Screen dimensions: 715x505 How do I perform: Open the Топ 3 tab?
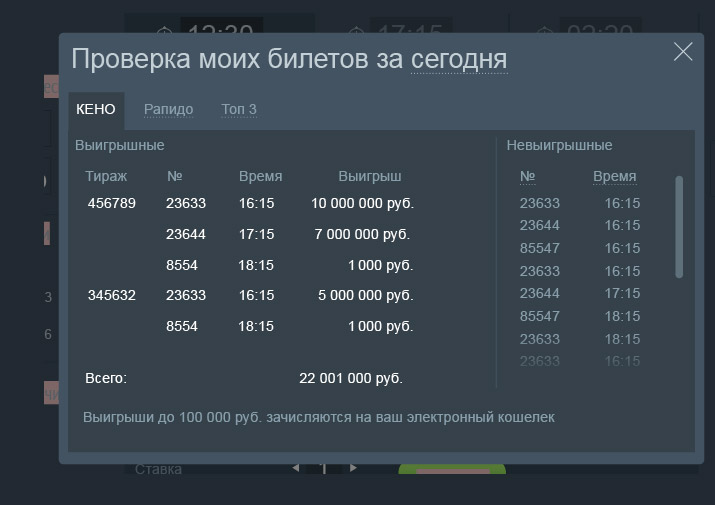(239, 110)
